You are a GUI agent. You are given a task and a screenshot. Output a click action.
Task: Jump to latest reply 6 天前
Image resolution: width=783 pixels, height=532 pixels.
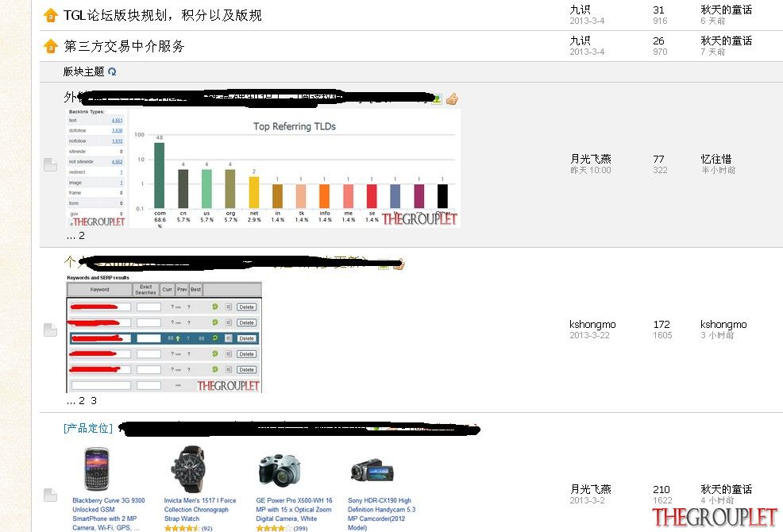[712, 21]
